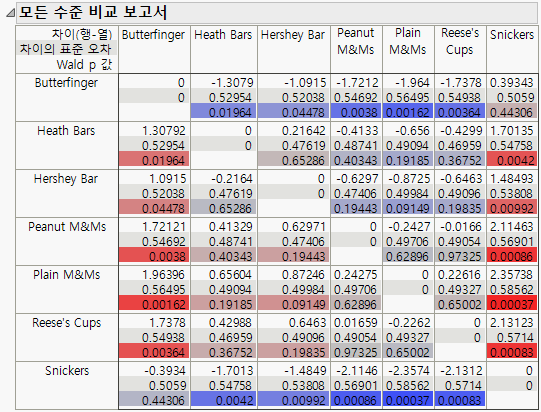Select the Heath Bars column header
Viewport: 541px width, 412px height.
point(223,35)
